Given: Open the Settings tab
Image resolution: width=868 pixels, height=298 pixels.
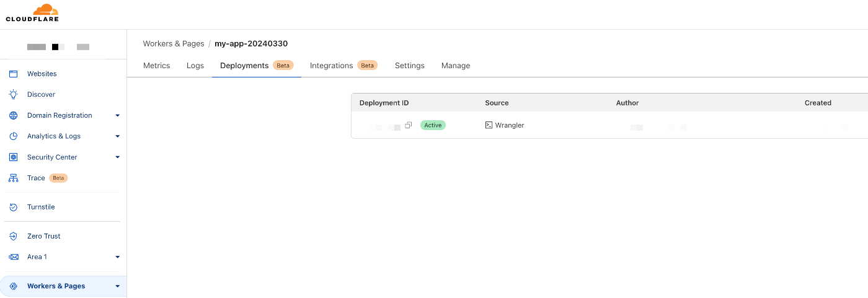Looking at the screenshot, I should tap(410, 66).
